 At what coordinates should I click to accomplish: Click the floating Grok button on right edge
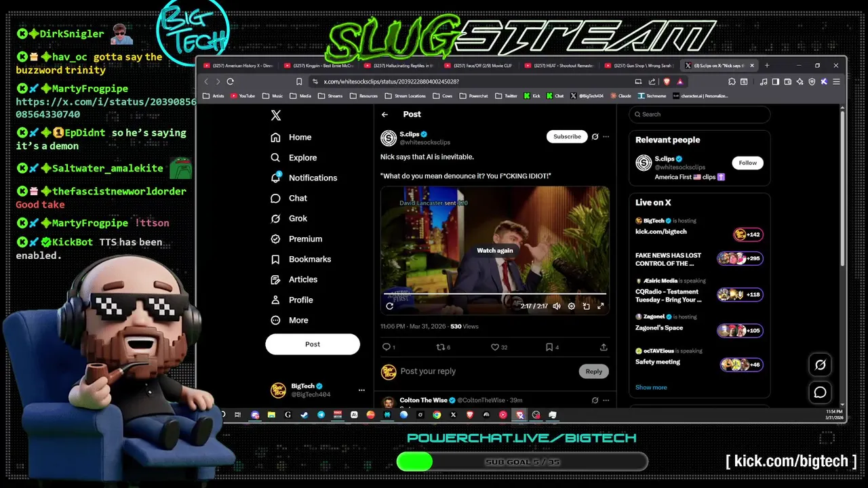[820, 365]
